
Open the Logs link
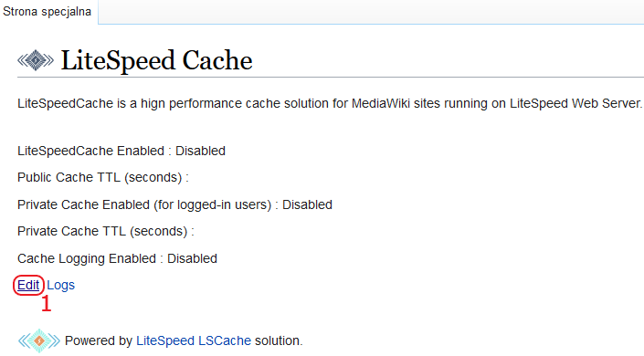tap(61, 285)
